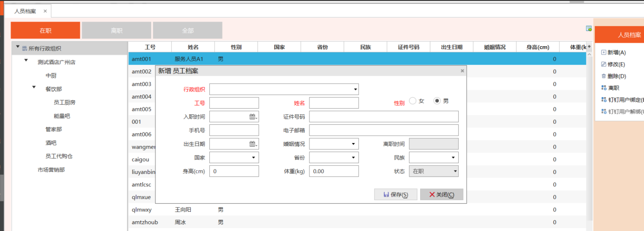Open the 行政组织 dropdown

(x=355, y=89)
